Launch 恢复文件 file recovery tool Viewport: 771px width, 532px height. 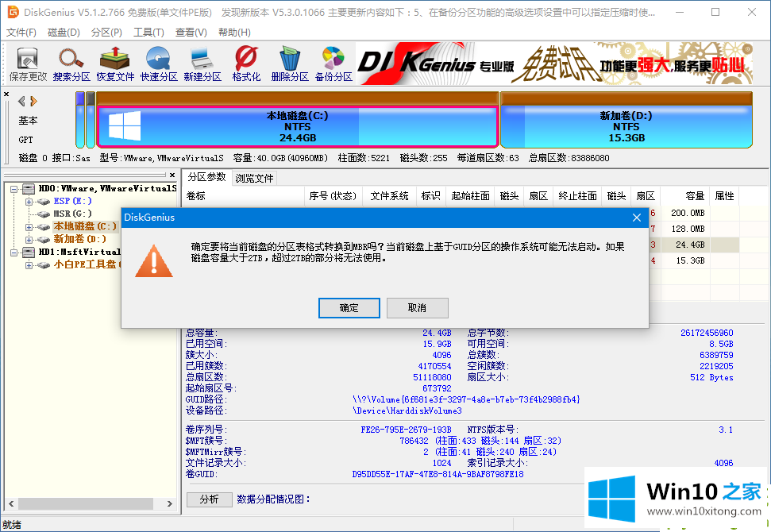[115, 64]
